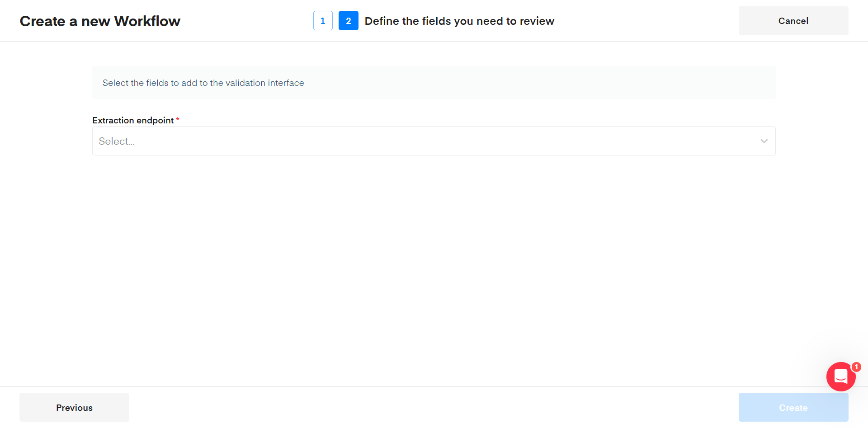Go back to step 1 indicator
868x428 pixels.
[x=323, y=21]
